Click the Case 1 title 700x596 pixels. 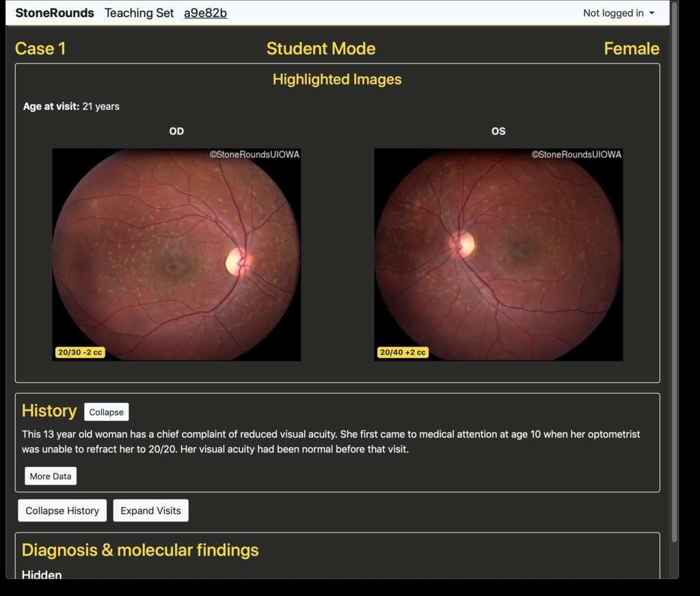(x=40, y=49)
